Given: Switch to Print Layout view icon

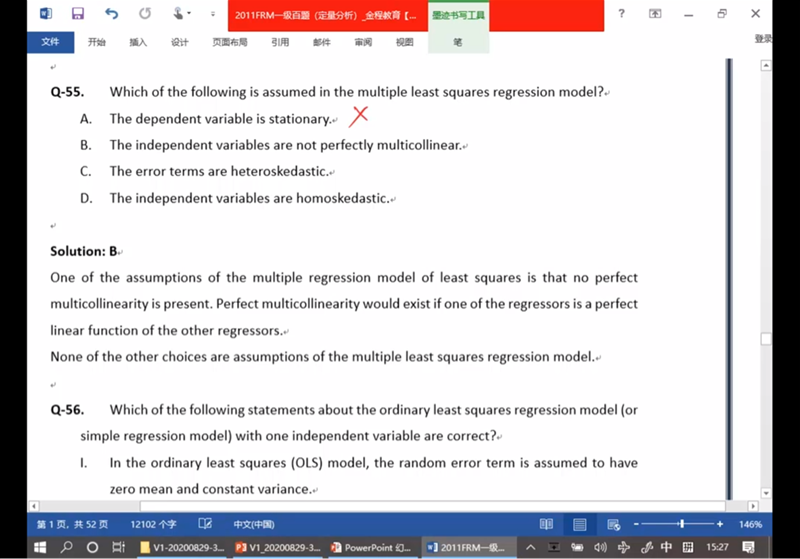Looking at the screenshot, I should pos(580,524).
